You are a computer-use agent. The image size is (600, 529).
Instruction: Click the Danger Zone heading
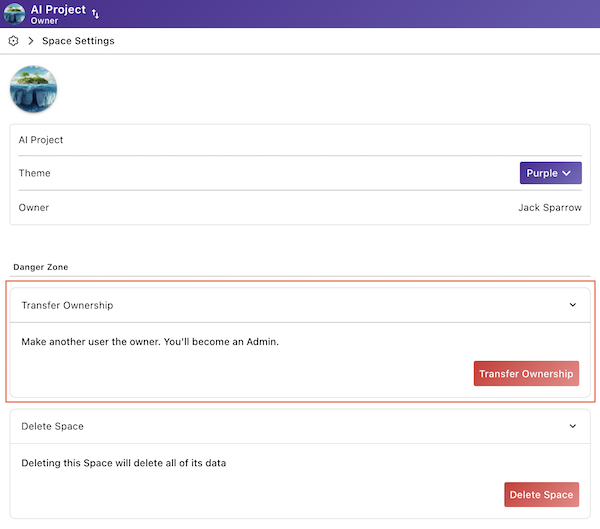[42, 267]
